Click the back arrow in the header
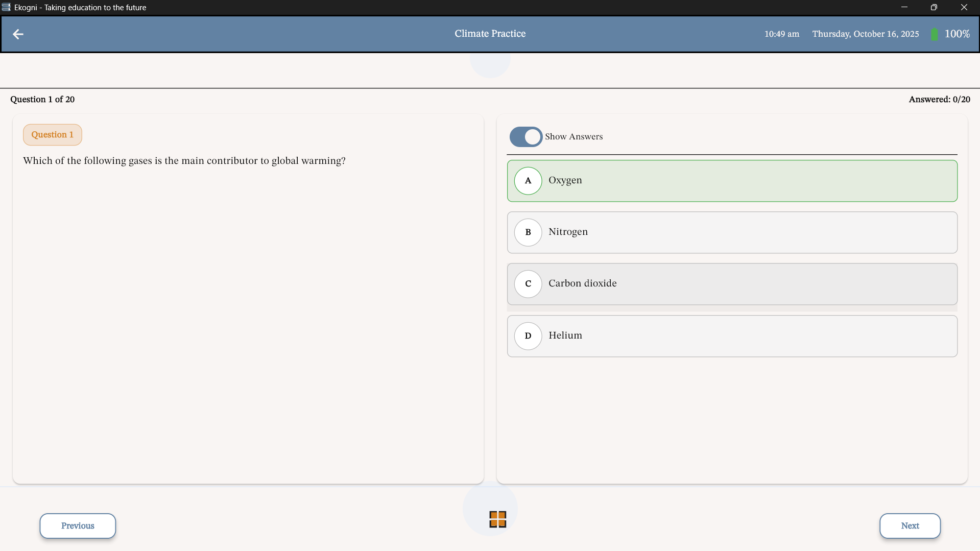The width and height of the screenshot is (980, 551). coord(18,34)
